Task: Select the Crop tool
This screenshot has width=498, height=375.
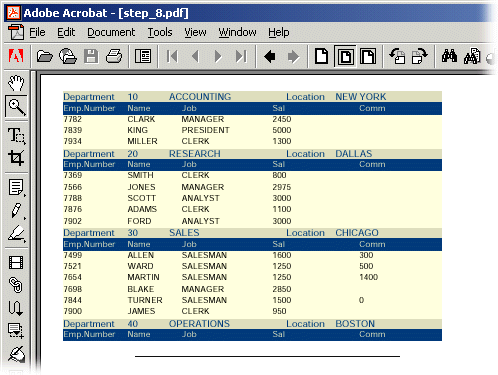Action: [16, 158]
